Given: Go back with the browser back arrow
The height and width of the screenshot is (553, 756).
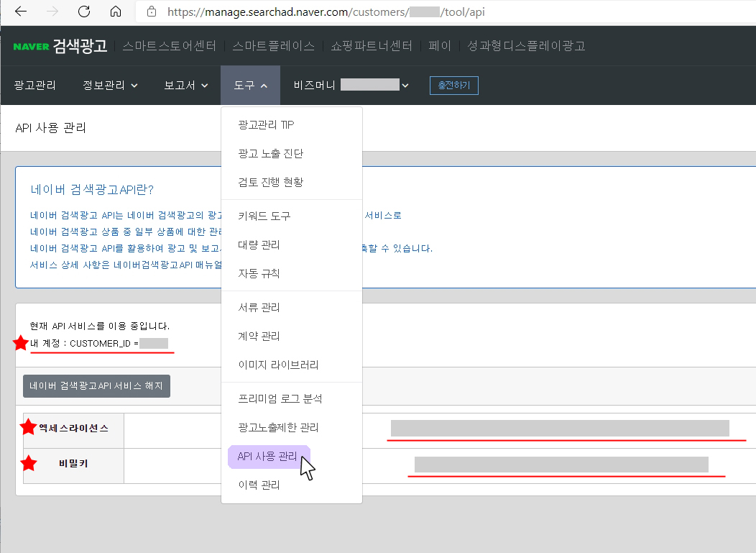Looking at the screenshot, I should click(21, 12).
